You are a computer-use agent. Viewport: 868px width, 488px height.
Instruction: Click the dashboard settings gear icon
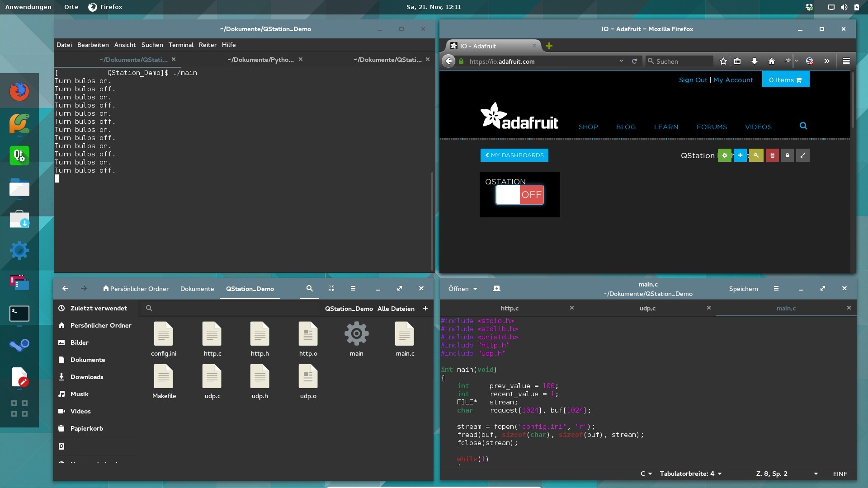[724, 155]
